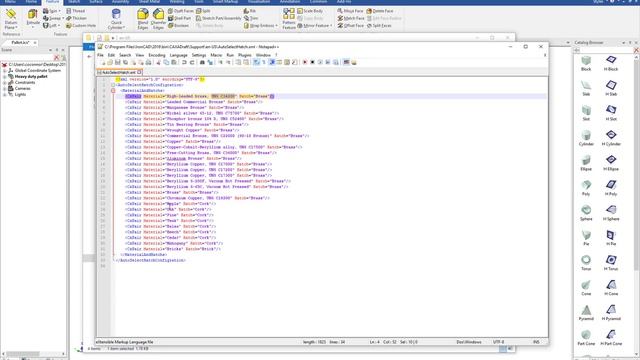Click the Scale Body tool
Viewport: 640px width, 360px height.
click(x=310, y=11)
